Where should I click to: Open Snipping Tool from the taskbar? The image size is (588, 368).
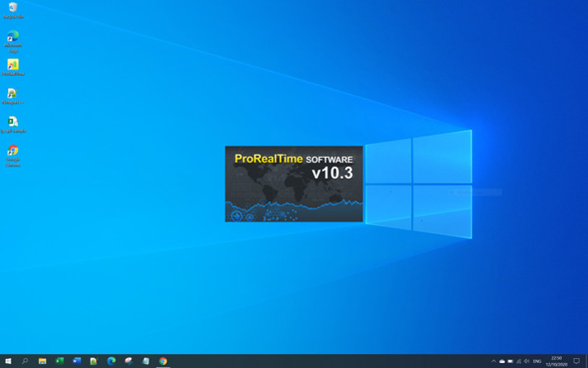(129, 361)
